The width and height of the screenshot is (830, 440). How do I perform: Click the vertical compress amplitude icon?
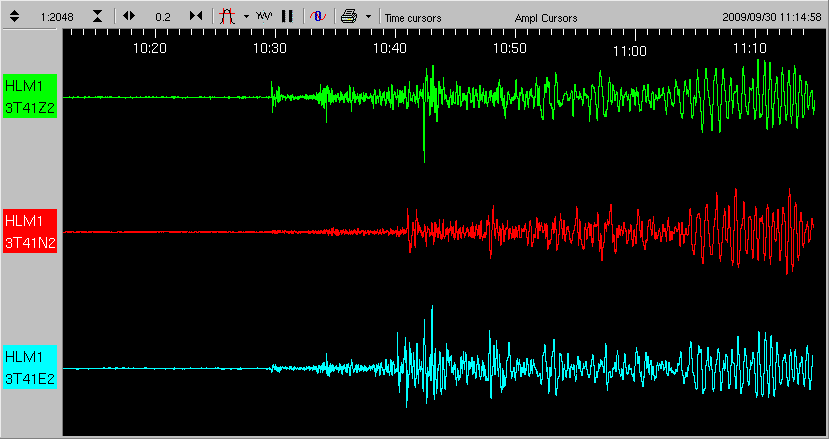97,17
